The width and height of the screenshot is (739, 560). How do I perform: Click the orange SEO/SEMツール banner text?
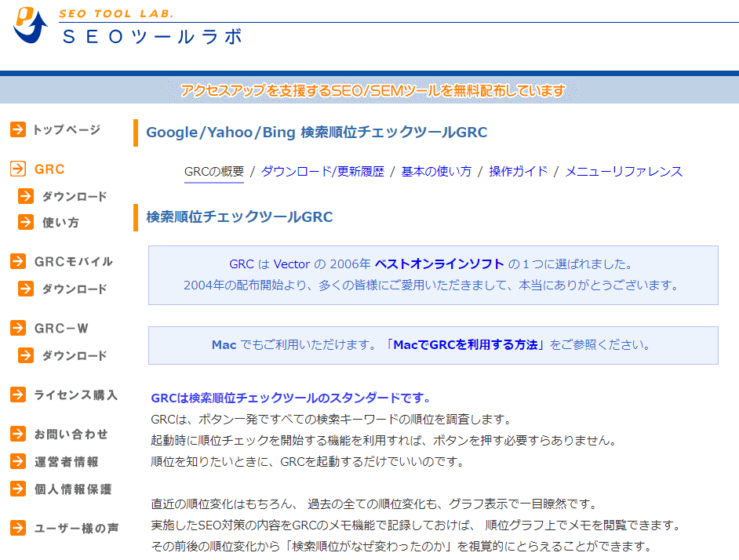(x=373, y=90)
